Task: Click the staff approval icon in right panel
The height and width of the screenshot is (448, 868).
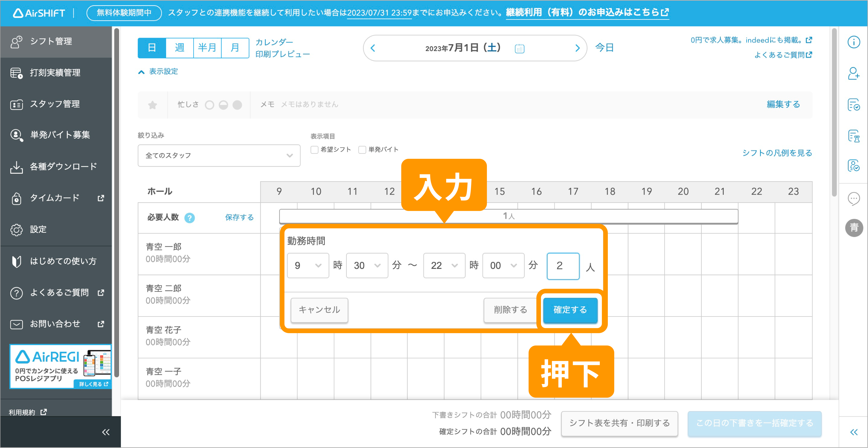Action: click(x=854, y=166)
